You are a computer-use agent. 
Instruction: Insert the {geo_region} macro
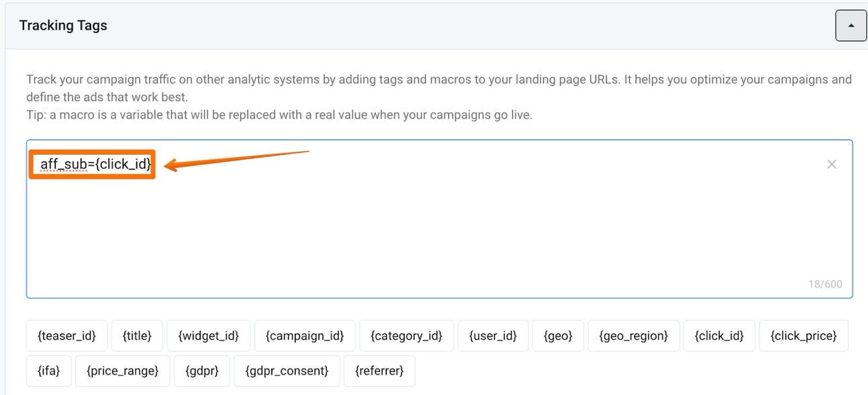(x=633, y=335)
